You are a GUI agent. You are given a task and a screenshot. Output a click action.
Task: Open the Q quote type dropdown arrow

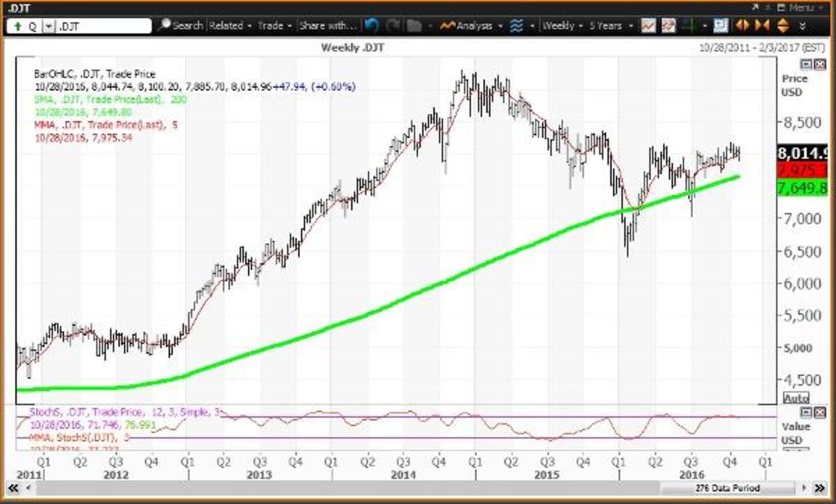[x=48, y=26]
